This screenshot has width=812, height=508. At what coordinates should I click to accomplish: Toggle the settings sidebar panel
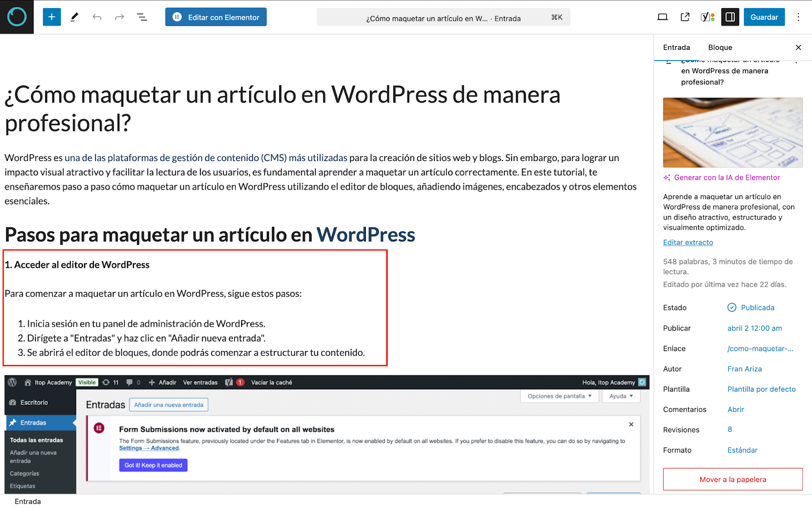pyautogui.click(x=730, y=17)
